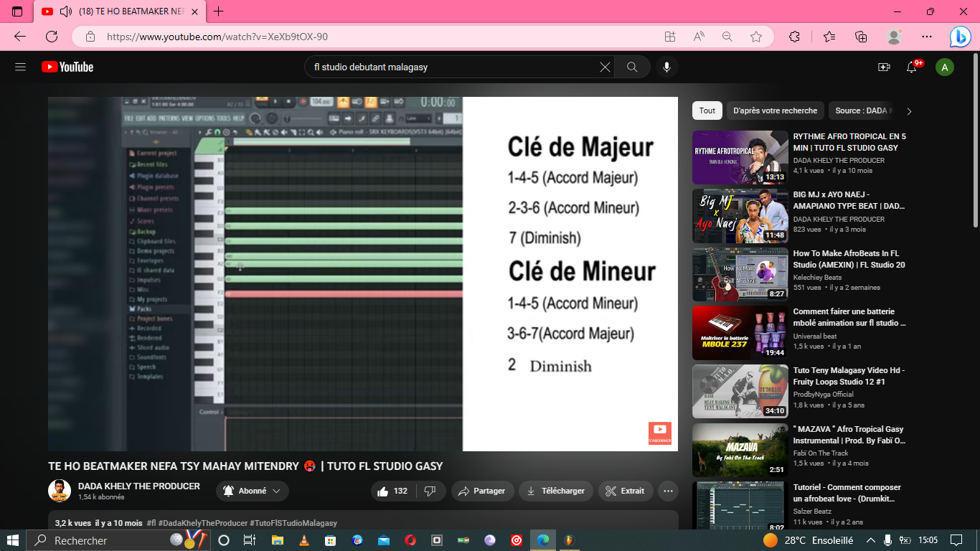
Task: Click the Windows Start button
Action: (x=13, y=540)
